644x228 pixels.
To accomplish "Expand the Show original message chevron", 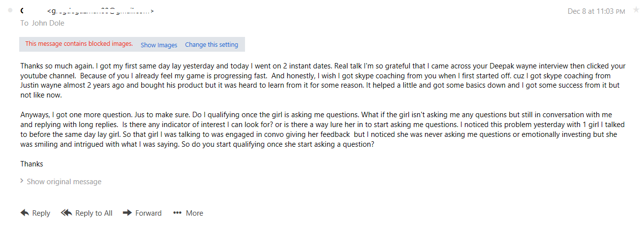I will (x=22, y=181).
